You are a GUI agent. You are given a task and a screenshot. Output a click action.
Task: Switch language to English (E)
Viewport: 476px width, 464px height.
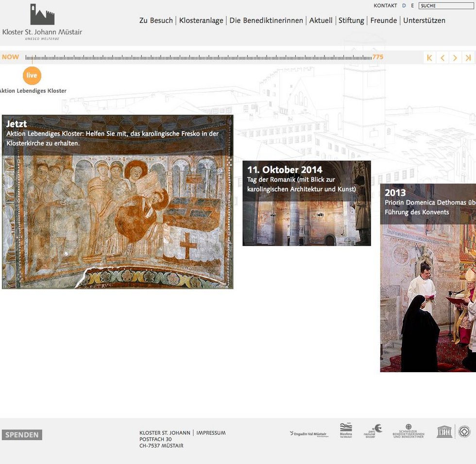point(412,5)
